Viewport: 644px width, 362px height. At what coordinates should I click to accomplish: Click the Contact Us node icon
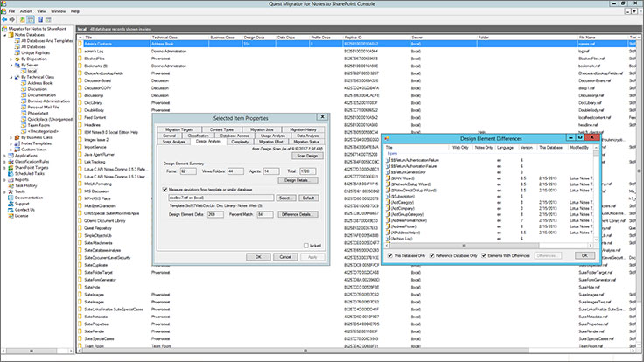(11, 210)
